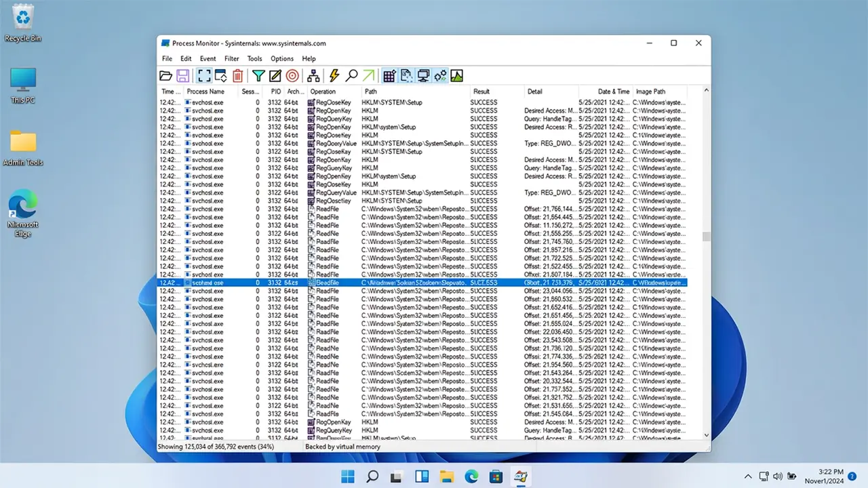Open the network tray icon

point(764,476)
